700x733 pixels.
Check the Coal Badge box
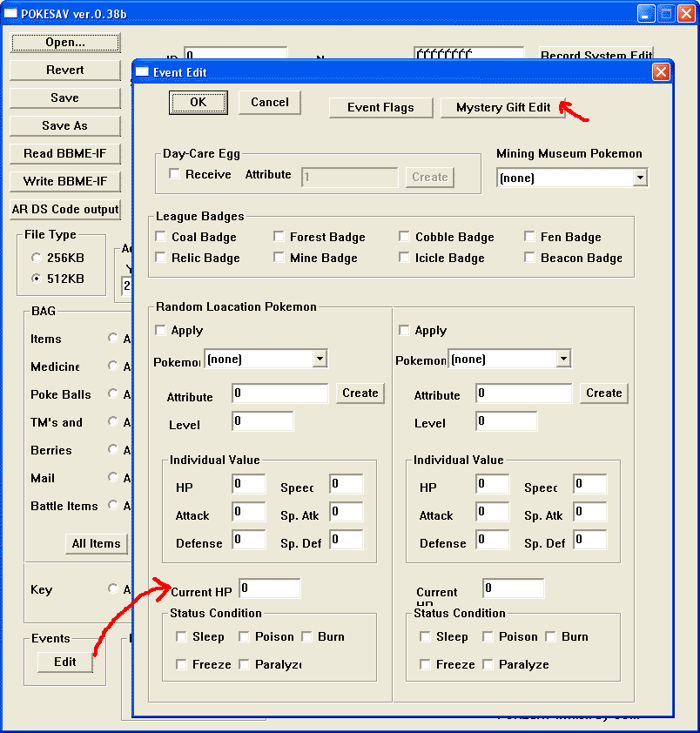tap(160, 237)
